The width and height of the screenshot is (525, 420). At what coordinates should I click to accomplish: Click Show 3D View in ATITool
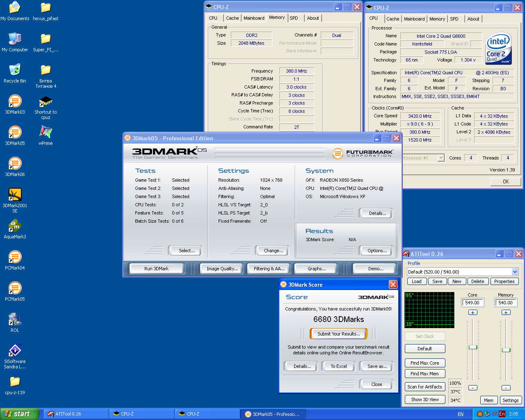tap(425, 399)
